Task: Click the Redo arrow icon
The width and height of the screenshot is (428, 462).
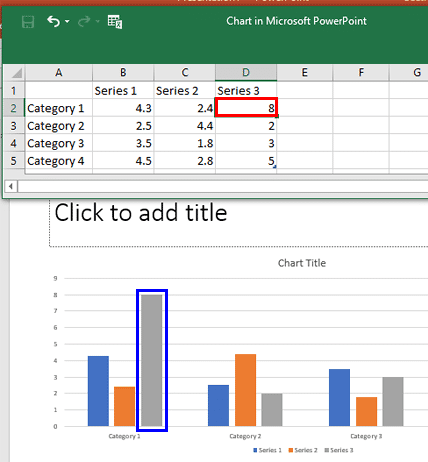Action: coord(84,21)
